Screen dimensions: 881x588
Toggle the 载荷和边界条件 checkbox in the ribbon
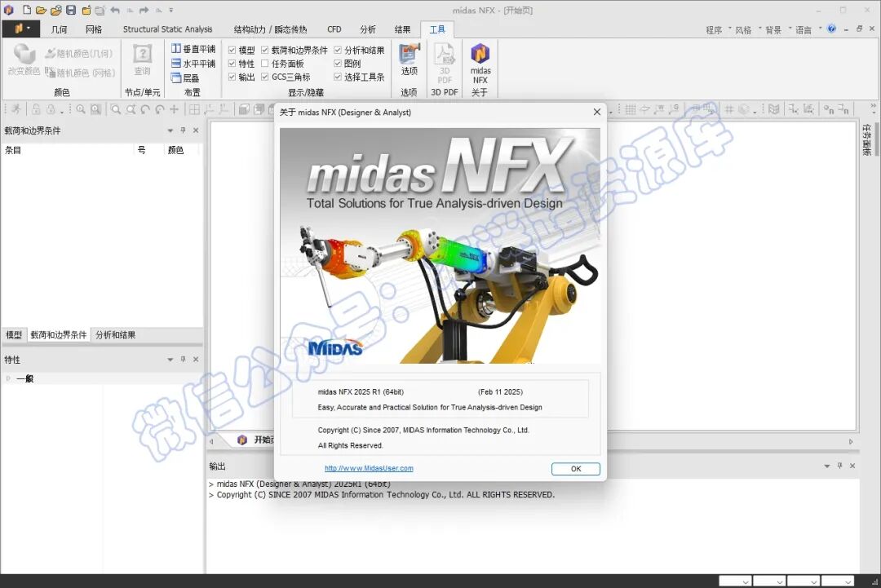(265, 50)
